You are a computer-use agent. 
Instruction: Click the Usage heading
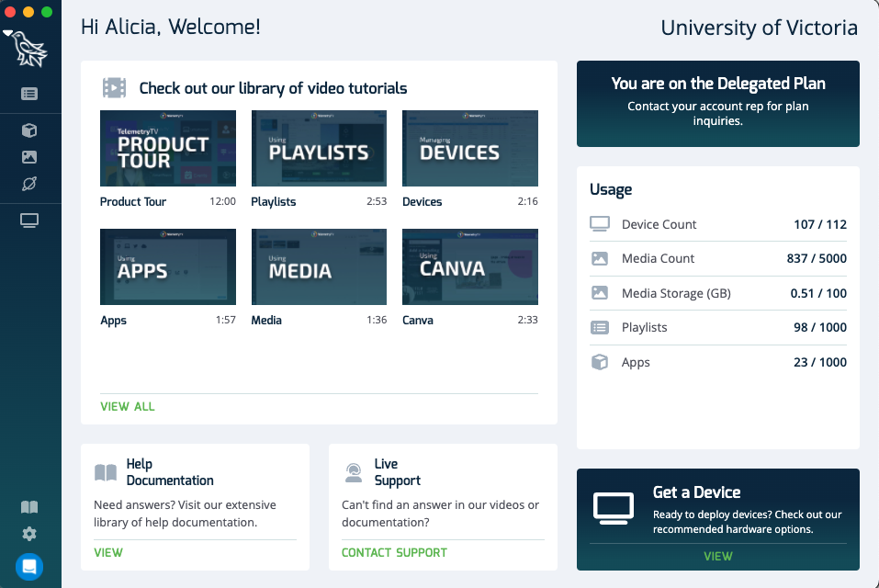[x=611, y=190]
